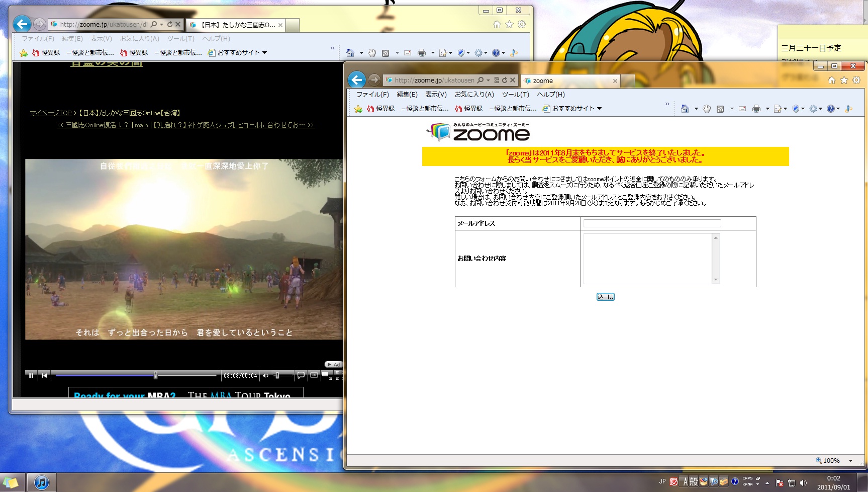Image resolution: width=868 pixels, height=492 pixels.
Task: Select the zoome tab in front window
Action: tap(570, 80)
